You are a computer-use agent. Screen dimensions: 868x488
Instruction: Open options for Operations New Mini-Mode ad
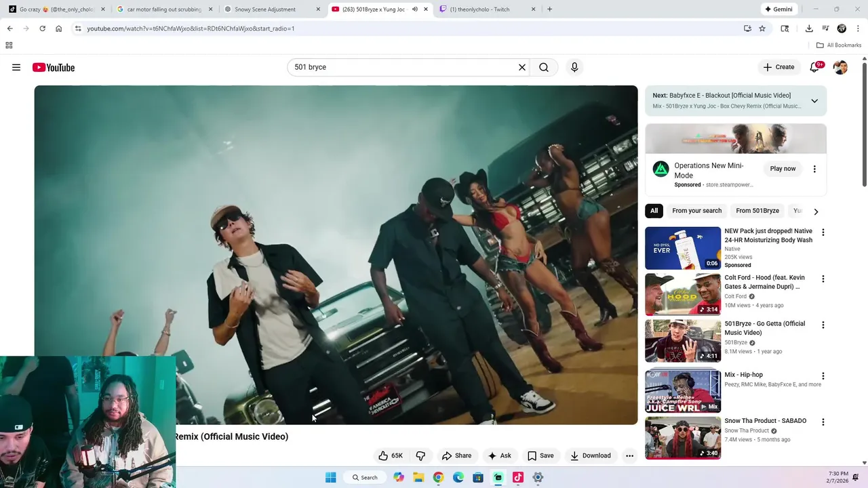[814, 169]
